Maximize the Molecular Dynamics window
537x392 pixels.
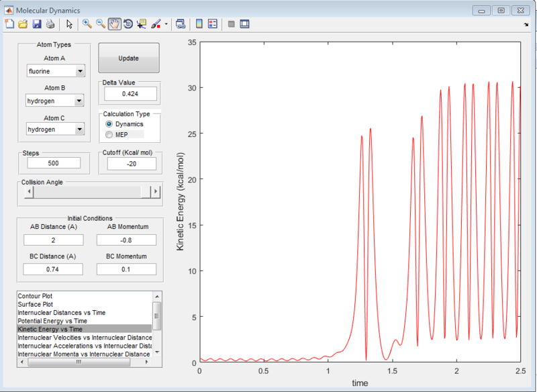(x=501, y=10)
